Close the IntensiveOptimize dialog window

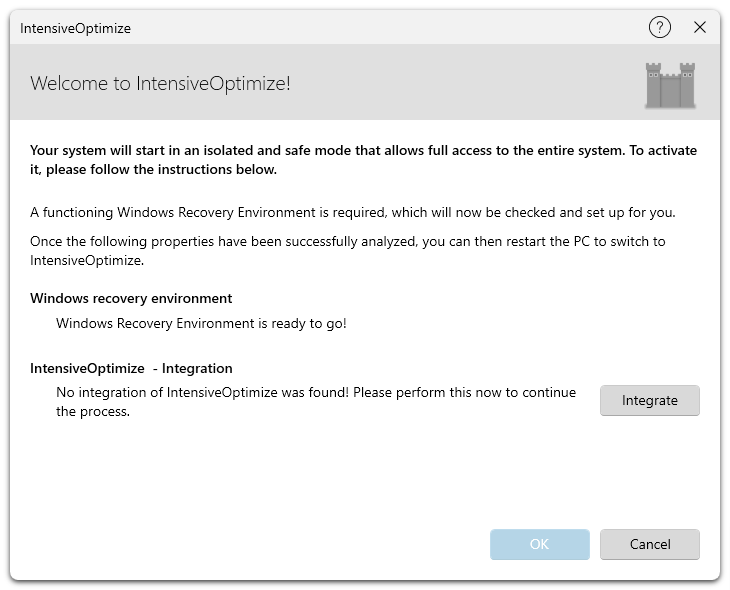click(700, 28)
